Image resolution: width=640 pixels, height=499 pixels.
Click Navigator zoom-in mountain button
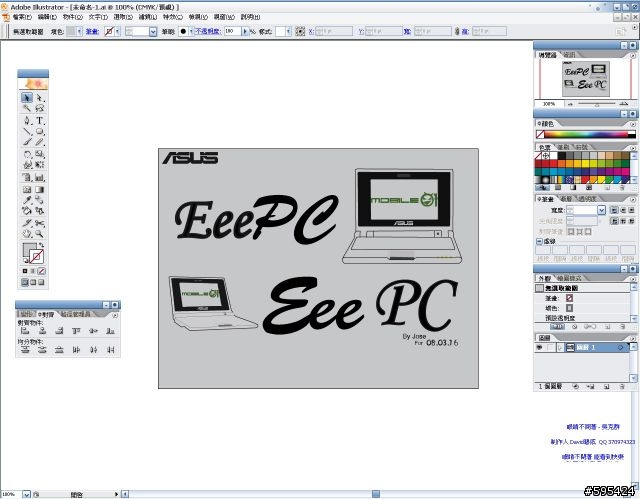(x=623, y=104)
